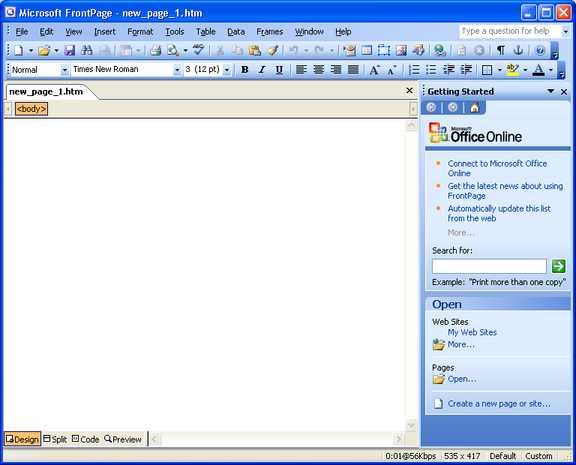The height and width of the screenshot is (465, 576).
Task: Open the My Web Sites link
Action: (472, 332)
